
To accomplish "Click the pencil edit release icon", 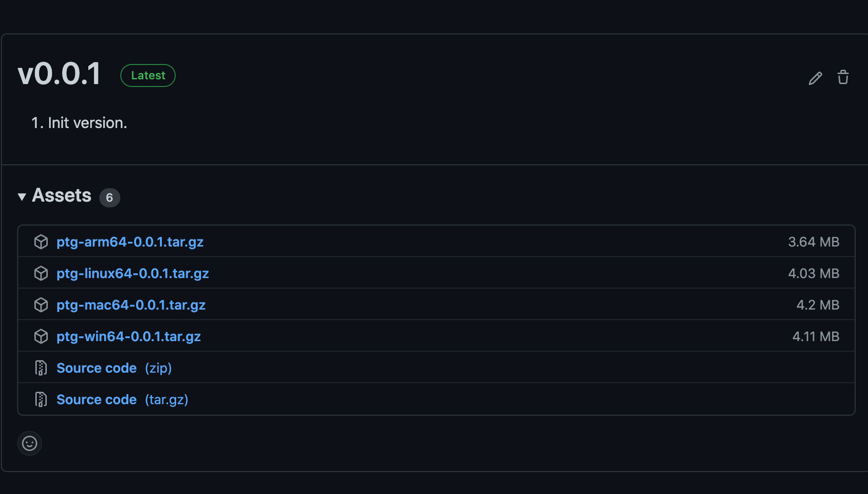I will 815,78.
